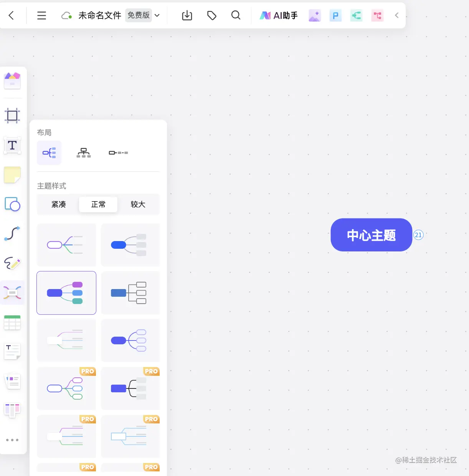
Task: Choose the right-branching mind map layout
Action: click(x=49, y=153)
